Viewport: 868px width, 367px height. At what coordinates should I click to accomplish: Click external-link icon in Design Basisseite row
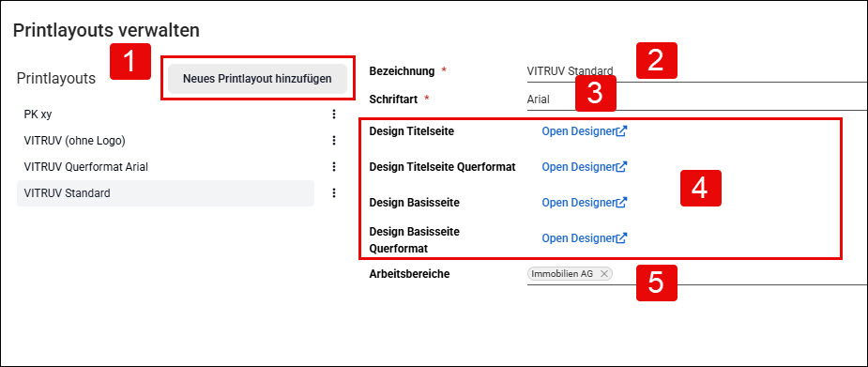coord(621,203)
